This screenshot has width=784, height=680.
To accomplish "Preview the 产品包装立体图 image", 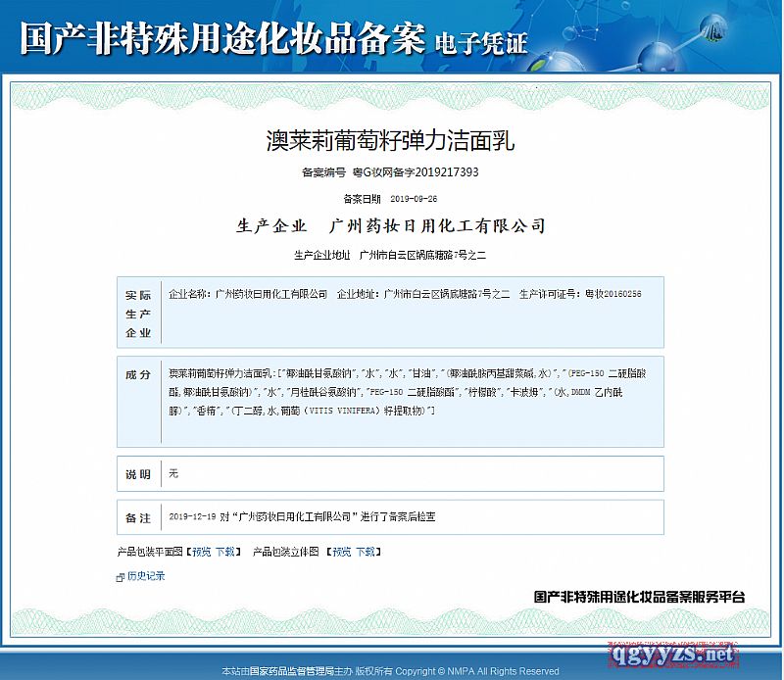I will (340, 552).
